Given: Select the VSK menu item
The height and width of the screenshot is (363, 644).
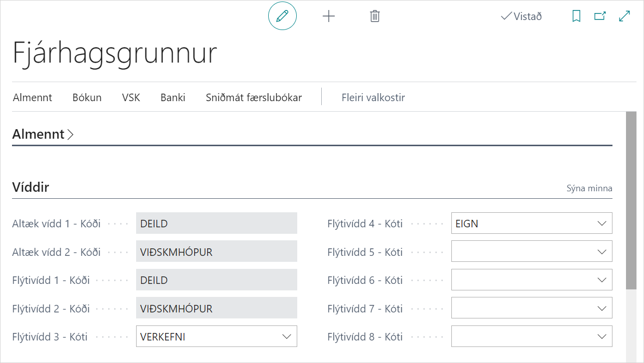Looking at the screenshot, I should [x=131, y=98].
